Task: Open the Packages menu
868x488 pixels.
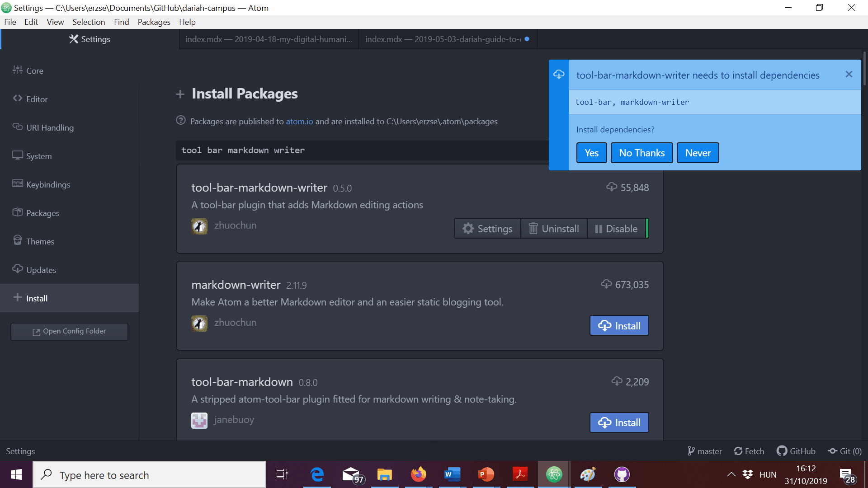Action: pyautogui.click(x=154, y=22)
